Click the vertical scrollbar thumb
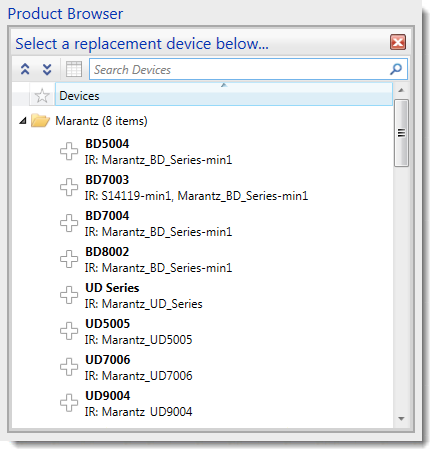Image resolution: width=432 pixels, height=452 pixels. (x=401, y=133)
